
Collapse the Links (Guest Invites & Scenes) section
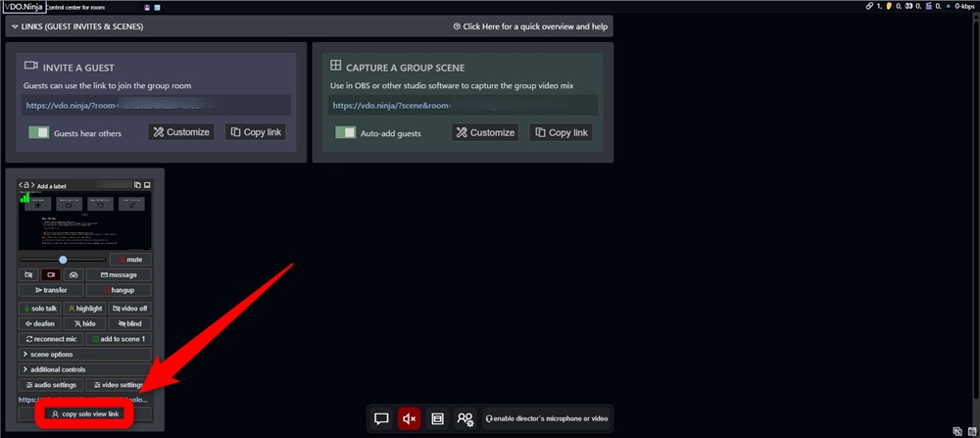click(x=82, y=26)
